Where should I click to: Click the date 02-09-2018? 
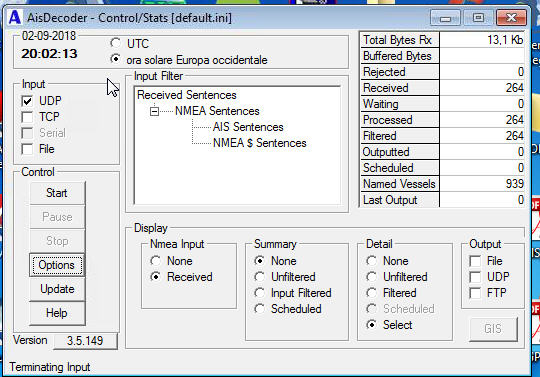[49, 36]
